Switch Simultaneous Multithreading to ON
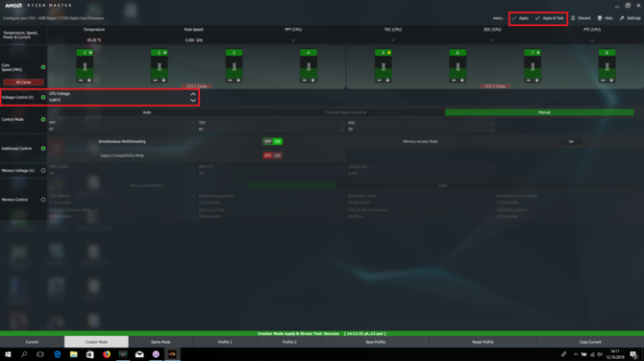 277,141
